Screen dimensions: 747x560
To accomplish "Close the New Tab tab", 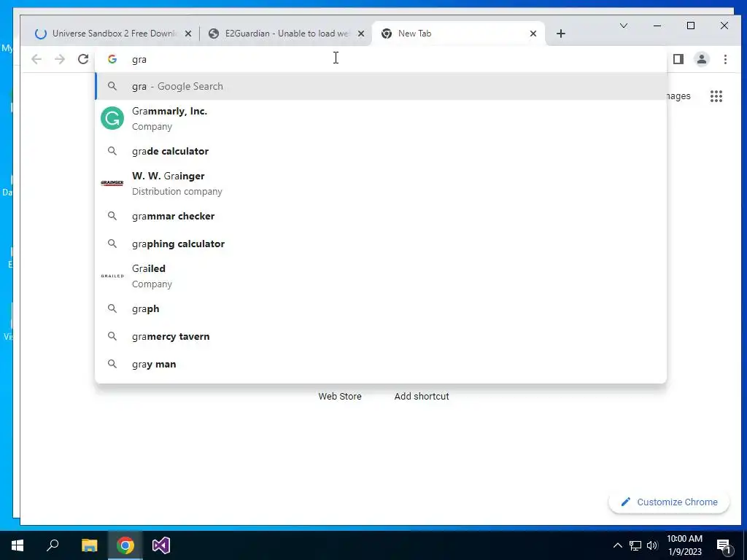I will 533,34.
